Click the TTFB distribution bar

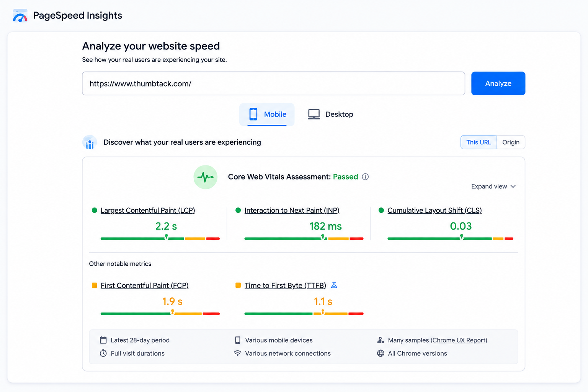point(304,314)
